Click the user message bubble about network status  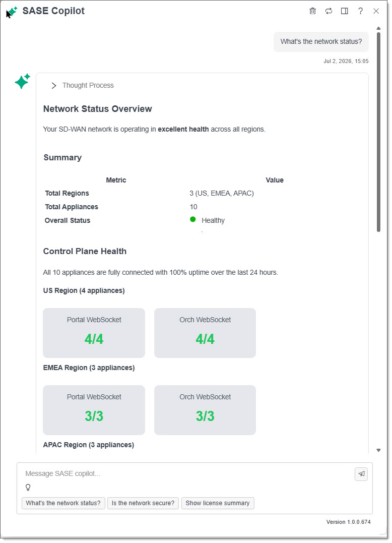pos(321,42)
